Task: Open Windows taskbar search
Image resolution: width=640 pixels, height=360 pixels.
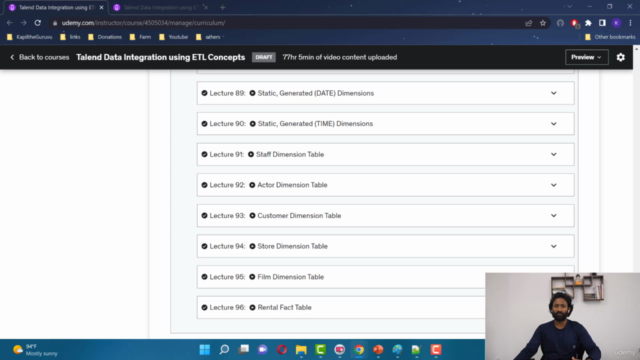Action: 224,349
